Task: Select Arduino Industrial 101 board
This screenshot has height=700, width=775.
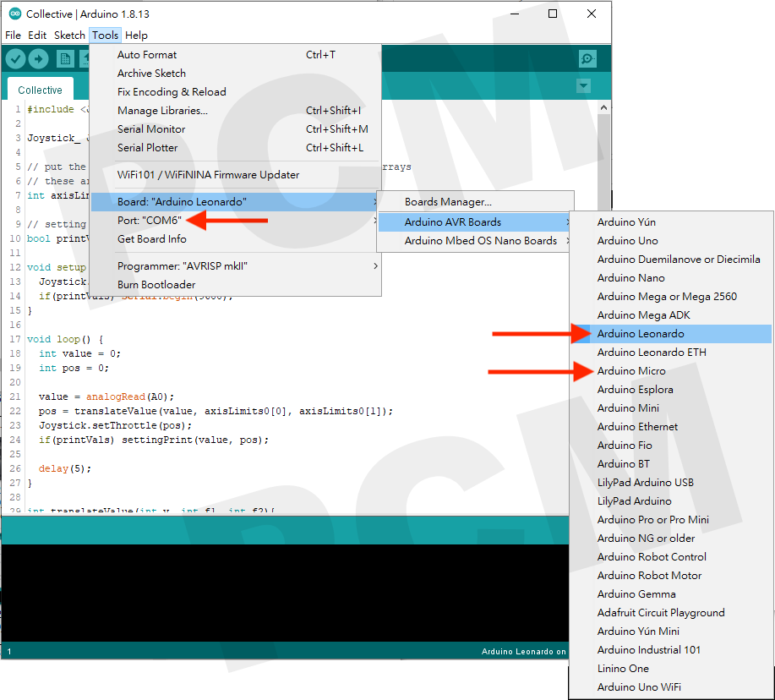Action: point(671,650)
